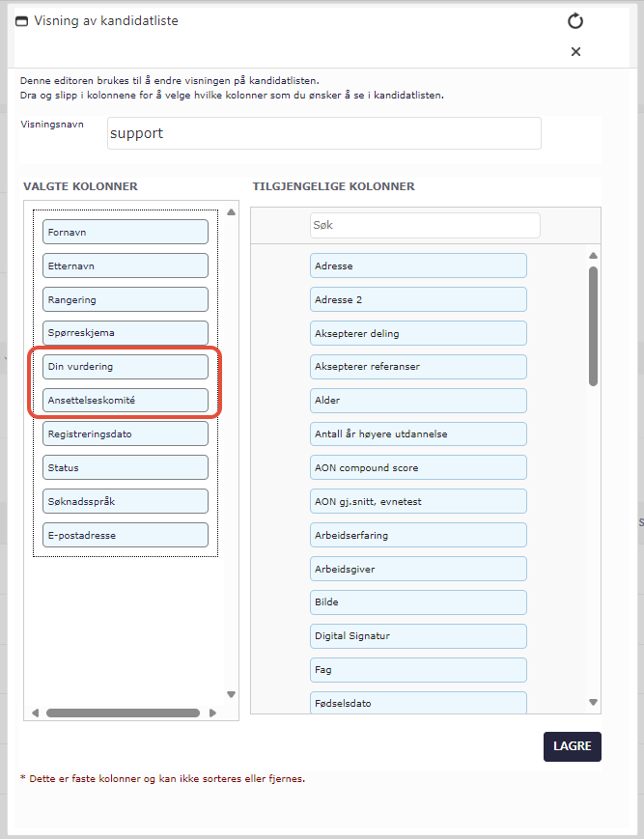Click the down arrow of the available columns scrollbar
644x839 pixels.
point(593,702)
